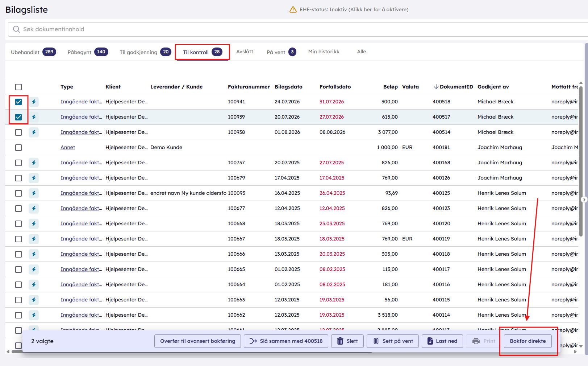The image size is (588, 366).
Task: Toggle the select-all checkbox in header
Action: coord(18,87)
